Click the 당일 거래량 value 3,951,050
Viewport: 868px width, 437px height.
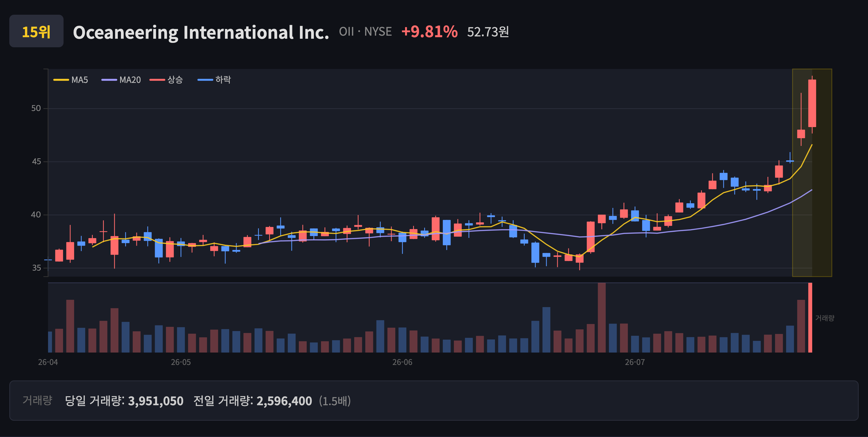(156, 401)
